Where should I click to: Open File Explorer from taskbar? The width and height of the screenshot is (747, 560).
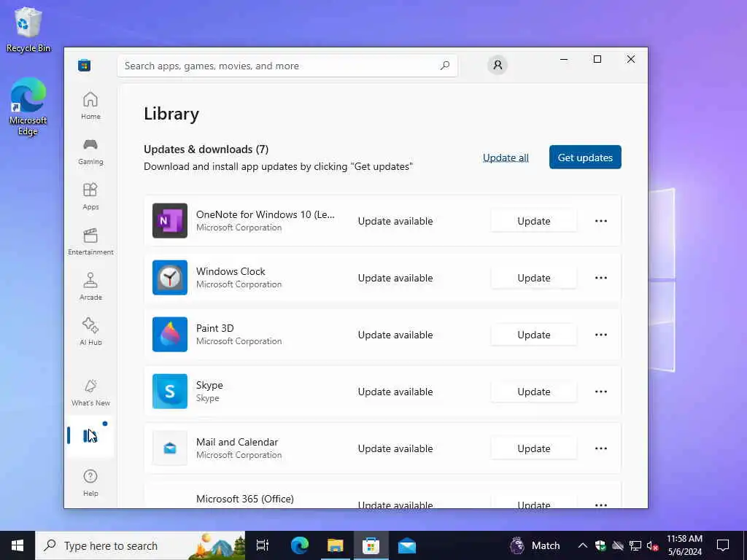[336, 545]
